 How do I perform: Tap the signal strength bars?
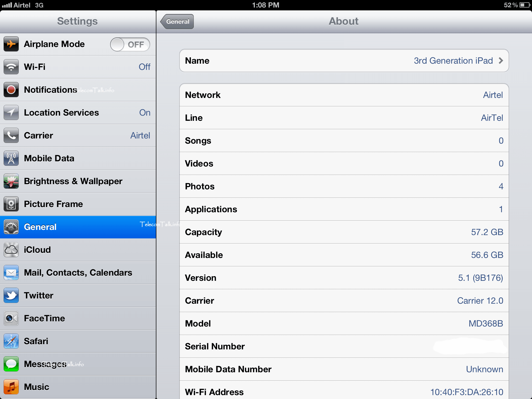point(7,5)
